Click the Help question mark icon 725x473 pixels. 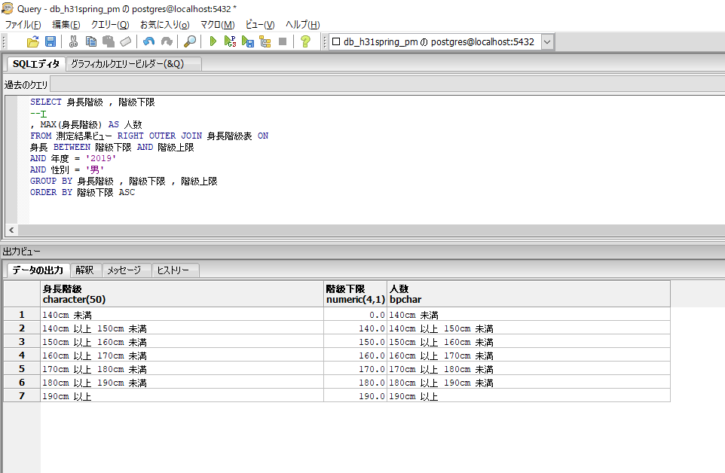point(305,42)
